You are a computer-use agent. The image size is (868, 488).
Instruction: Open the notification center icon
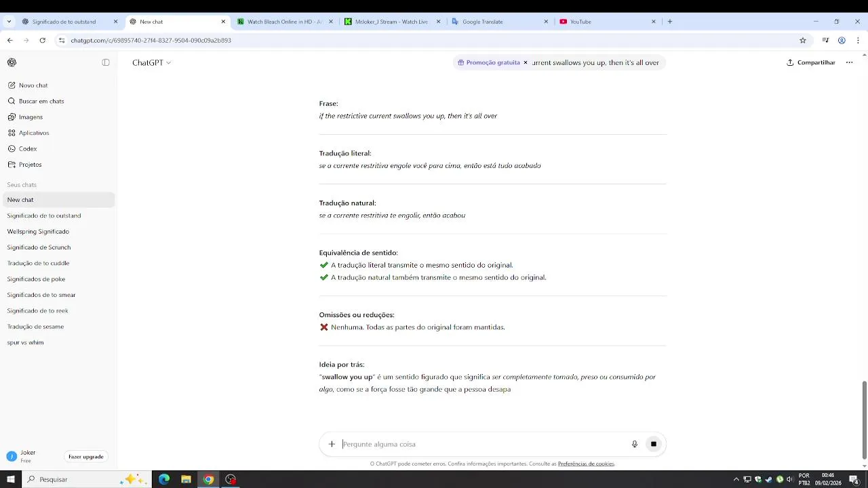pyautogui.click(x=854, y=480)
